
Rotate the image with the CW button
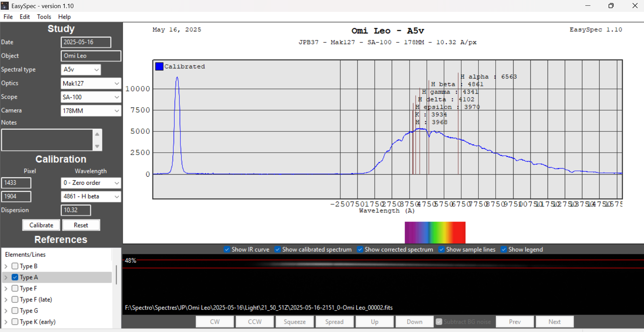[x=215, y=322]
